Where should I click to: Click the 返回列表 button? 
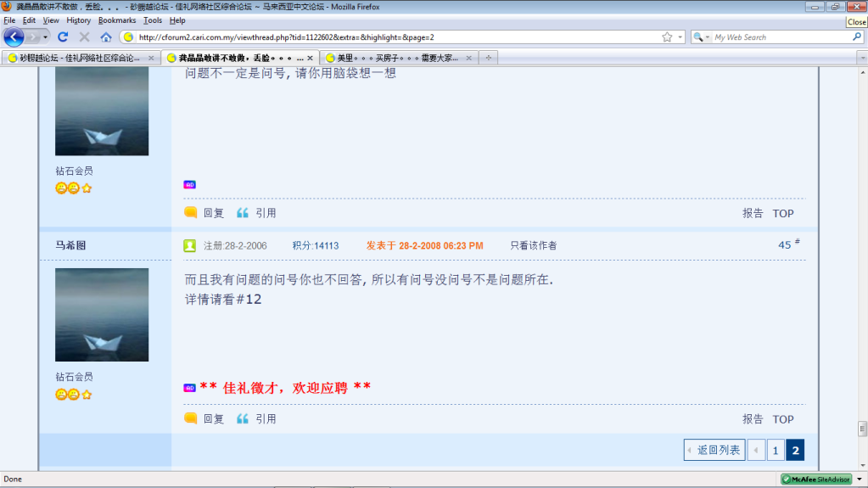pyautogui.click(x=714, y=450)
